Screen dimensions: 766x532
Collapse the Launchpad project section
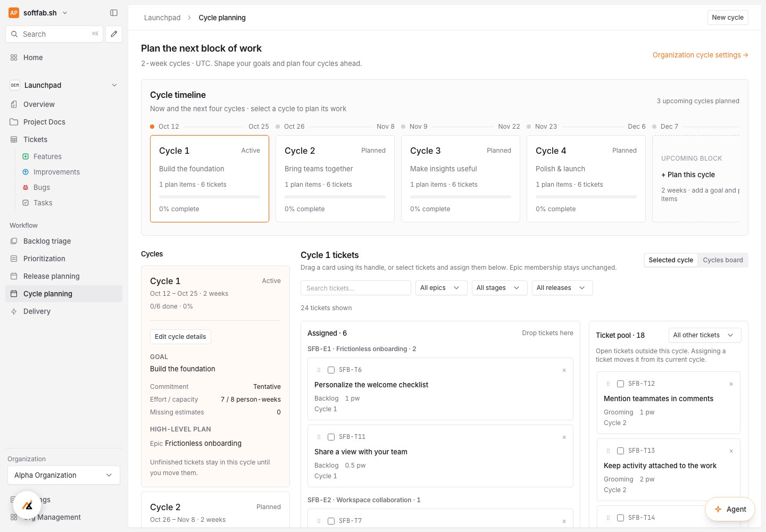click(x=114, y=85)
